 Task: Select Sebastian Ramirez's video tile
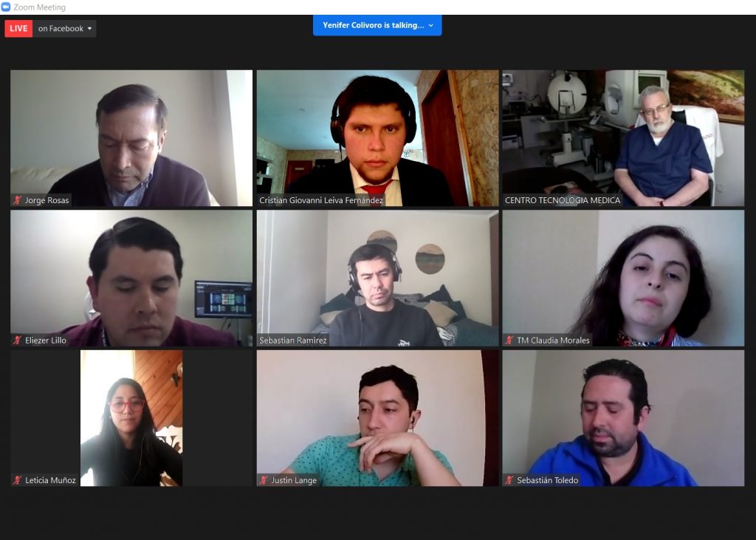point(377,278)
